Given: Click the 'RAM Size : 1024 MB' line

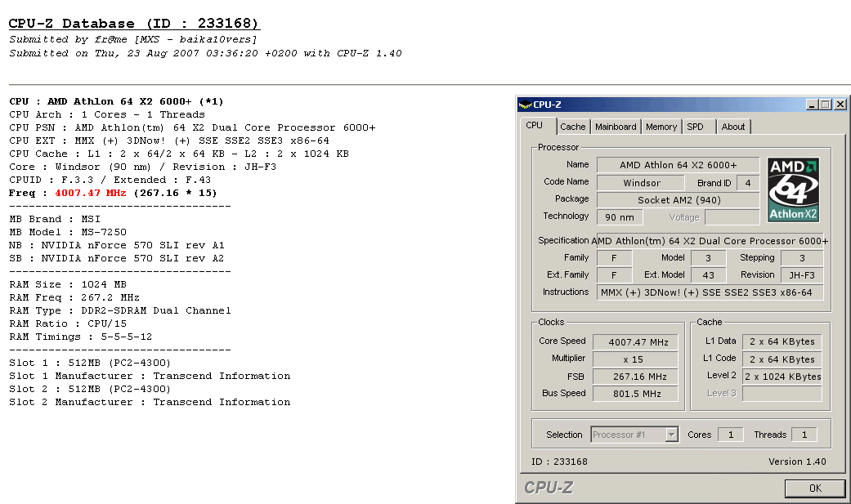Looking at the screenshot, I should pyautogui.click(x=68, y=285).
